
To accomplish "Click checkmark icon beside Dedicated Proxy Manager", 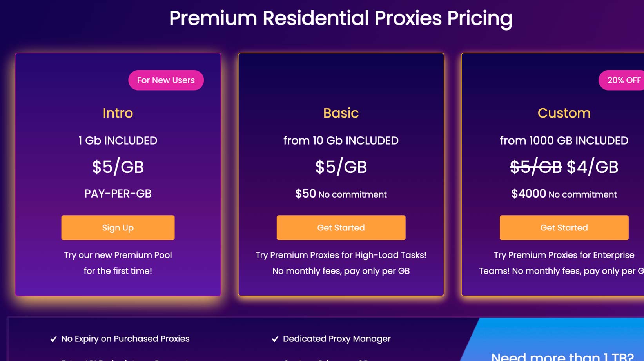I will click(x=275, y=339).
